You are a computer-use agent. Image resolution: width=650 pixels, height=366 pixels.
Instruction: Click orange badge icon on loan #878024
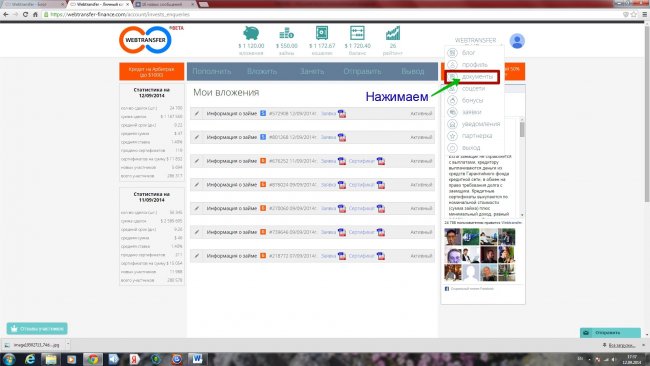coord(263,184)
